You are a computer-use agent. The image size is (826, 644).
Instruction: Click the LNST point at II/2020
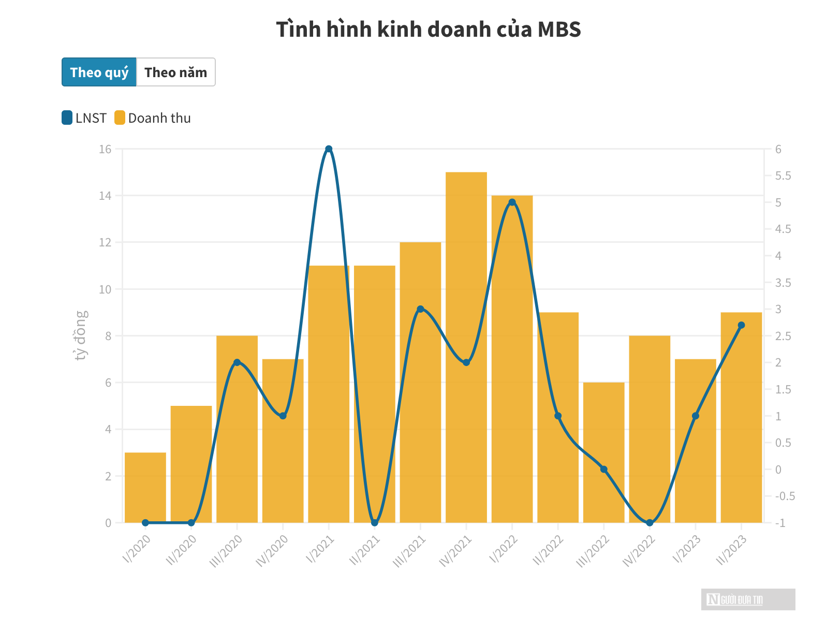click(x=191, y=523)
